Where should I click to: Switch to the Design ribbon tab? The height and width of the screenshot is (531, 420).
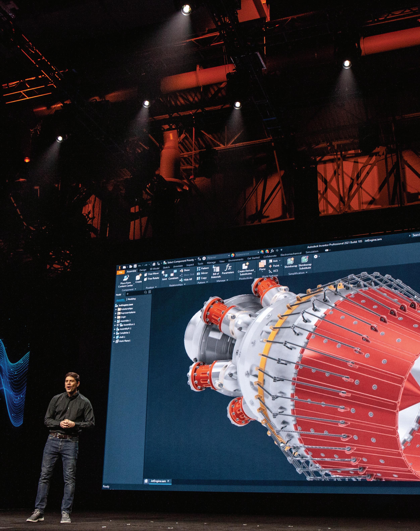point(143,270)
